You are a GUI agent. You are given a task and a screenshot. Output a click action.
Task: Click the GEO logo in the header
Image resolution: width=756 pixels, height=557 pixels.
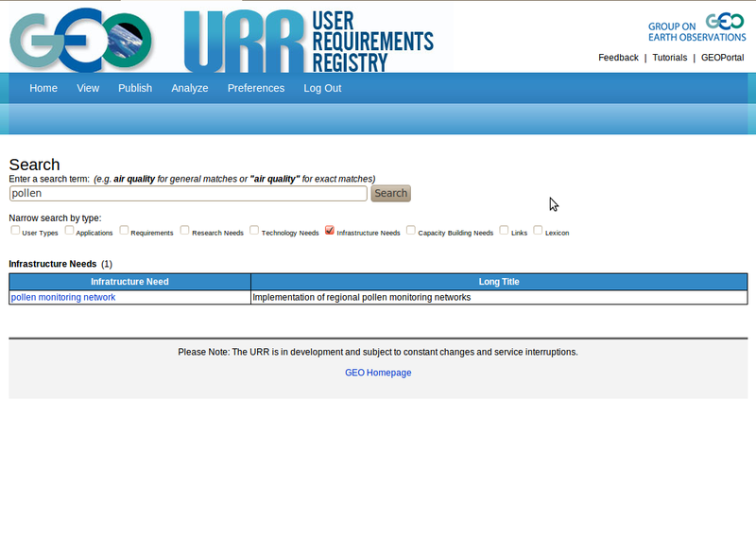tap(80, 39)
